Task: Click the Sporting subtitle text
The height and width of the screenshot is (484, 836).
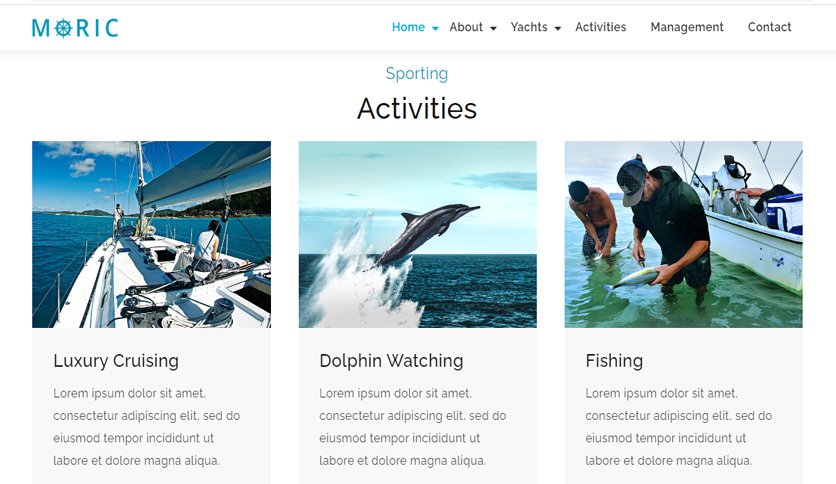Action: [417, 74]
